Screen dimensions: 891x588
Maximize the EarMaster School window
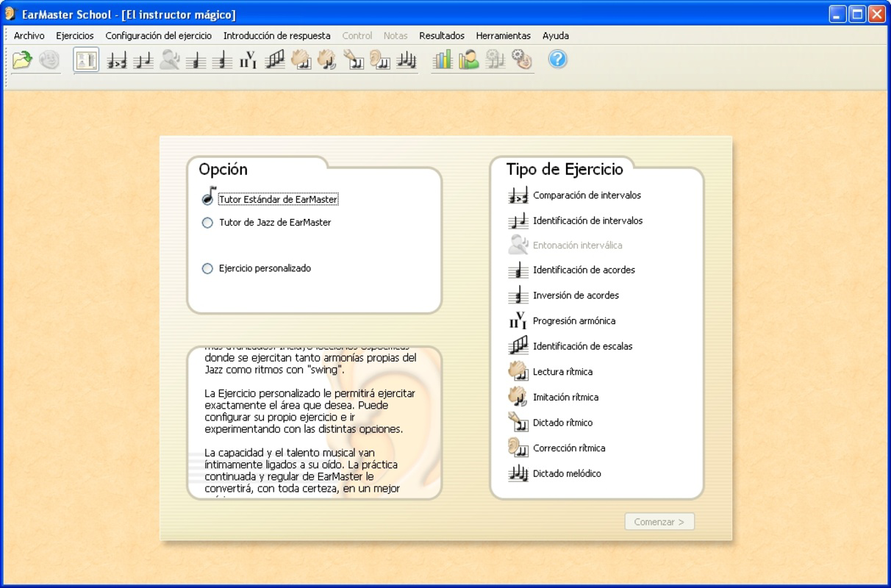coord(857,14)
